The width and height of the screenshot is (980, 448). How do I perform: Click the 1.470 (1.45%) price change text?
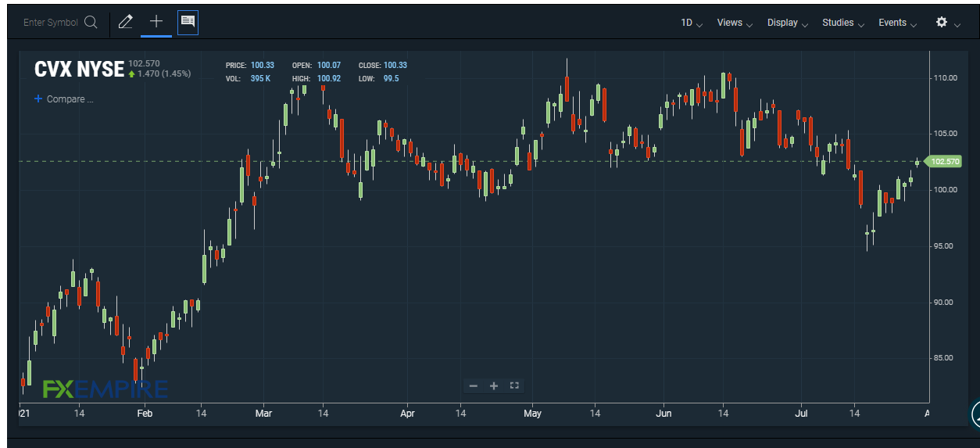point(164,73)
